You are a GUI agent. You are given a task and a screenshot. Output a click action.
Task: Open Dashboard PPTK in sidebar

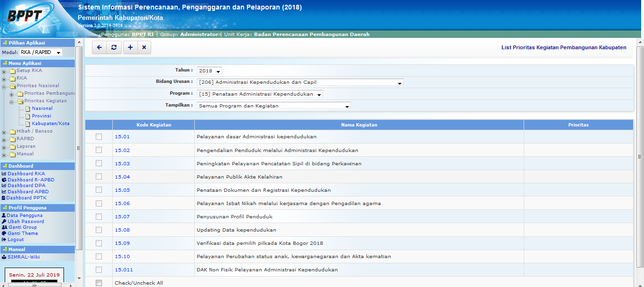(26, 198)
